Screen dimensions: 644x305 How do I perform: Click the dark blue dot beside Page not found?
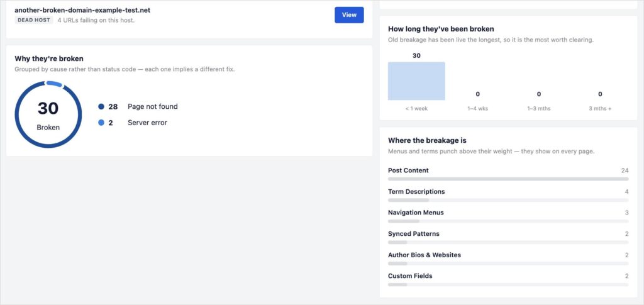pyautogui.click(x=101, y=107)
